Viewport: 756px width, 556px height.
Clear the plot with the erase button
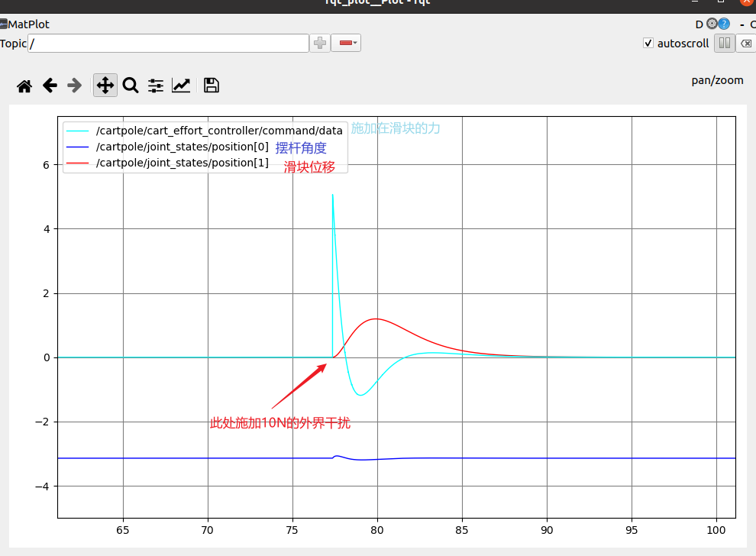[746, 43]
